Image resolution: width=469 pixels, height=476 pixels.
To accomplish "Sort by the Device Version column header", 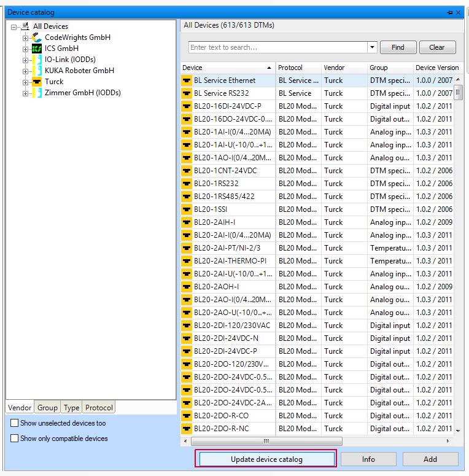I will coord(437,68).
